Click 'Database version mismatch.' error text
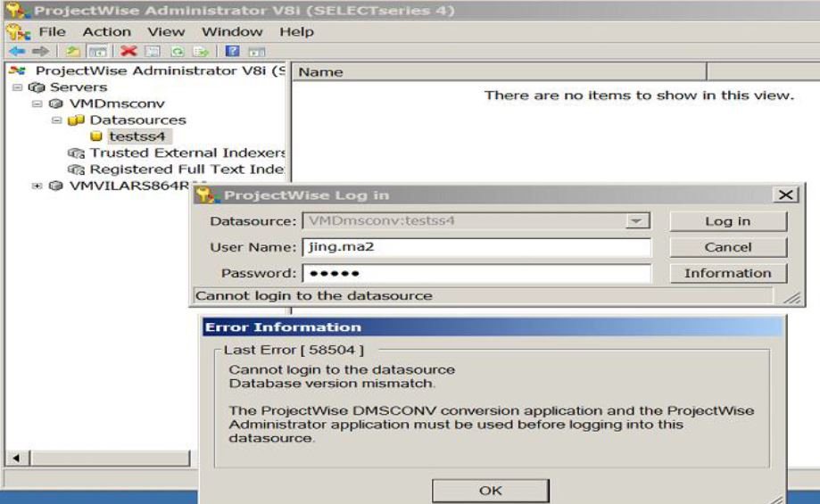The image size is (820, 504). (x=332, y=384)
